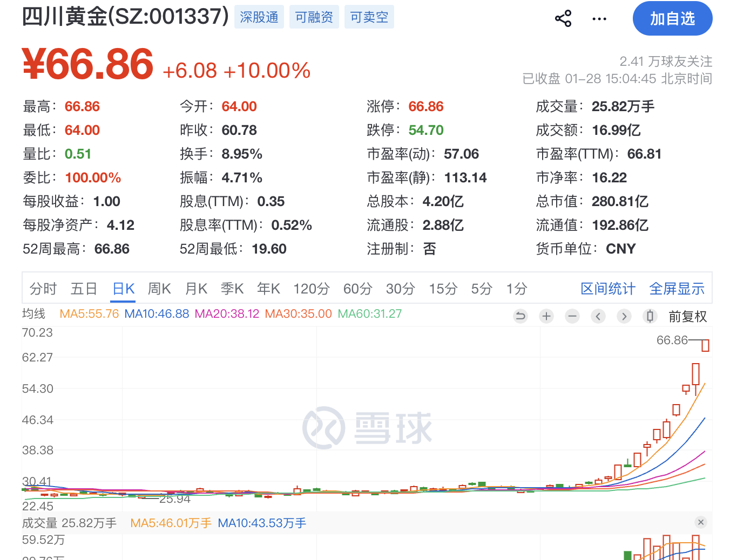Image resolution: width=730 pixels, height=560 pixels.
Task: Open 区间统计 range statistics
Action: (x=608, y=289)
